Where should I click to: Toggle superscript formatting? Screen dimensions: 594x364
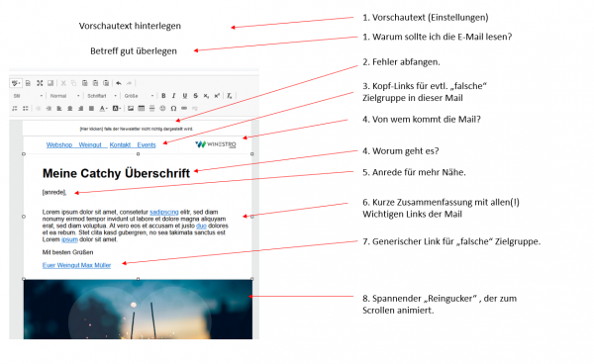click(217, 96)
